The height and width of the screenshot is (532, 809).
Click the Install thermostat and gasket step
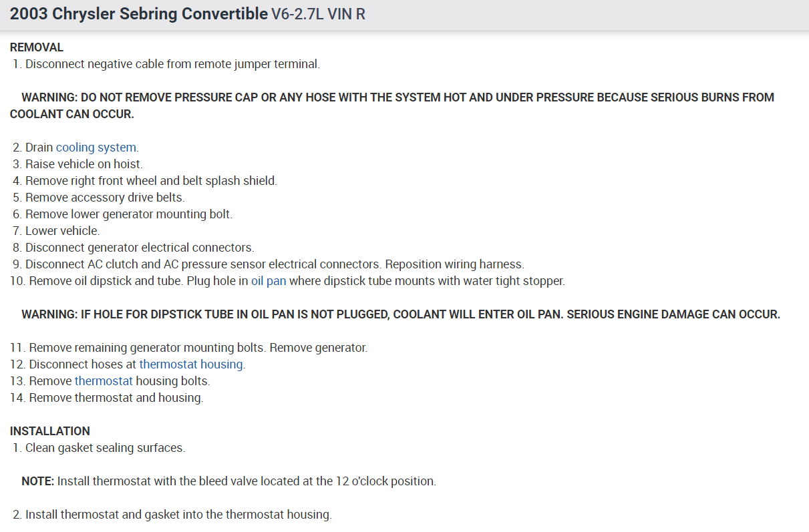pyautogui.click(x=178, y=515)
